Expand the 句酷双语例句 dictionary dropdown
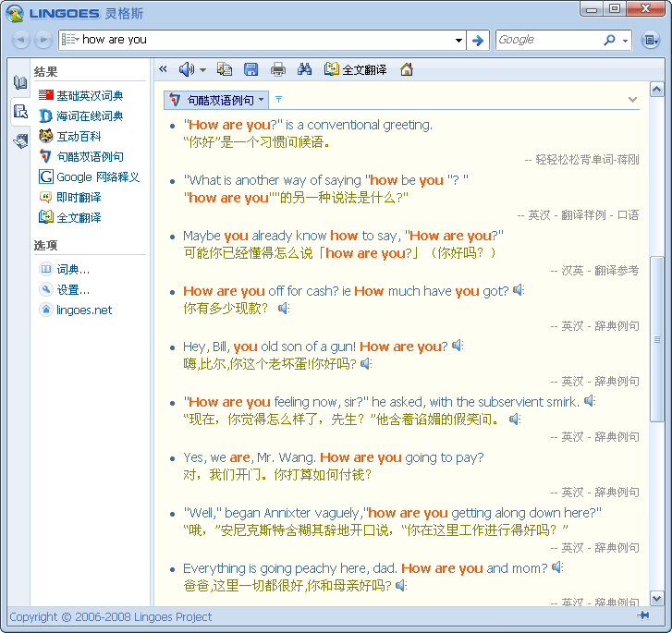This screenshot has width=672, height=633. coord(262,99)
